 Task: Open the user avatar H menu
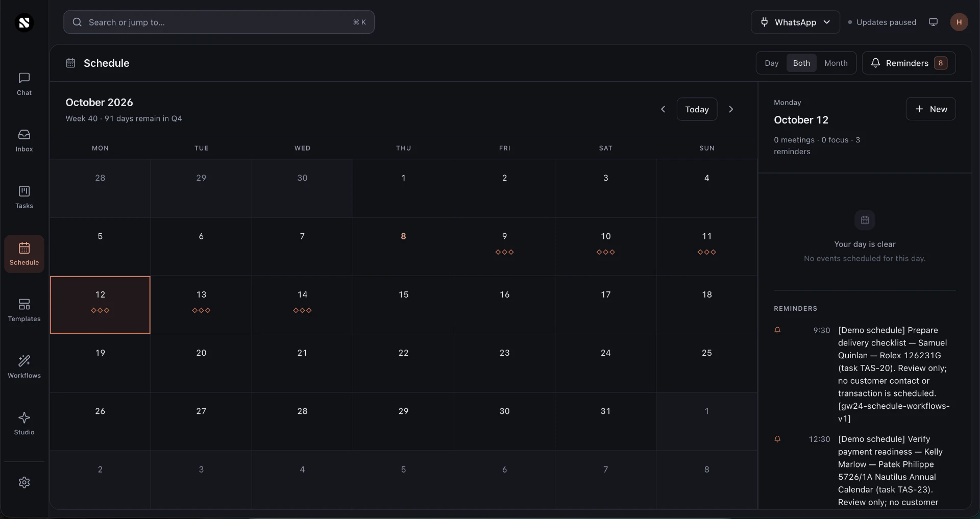959,22
